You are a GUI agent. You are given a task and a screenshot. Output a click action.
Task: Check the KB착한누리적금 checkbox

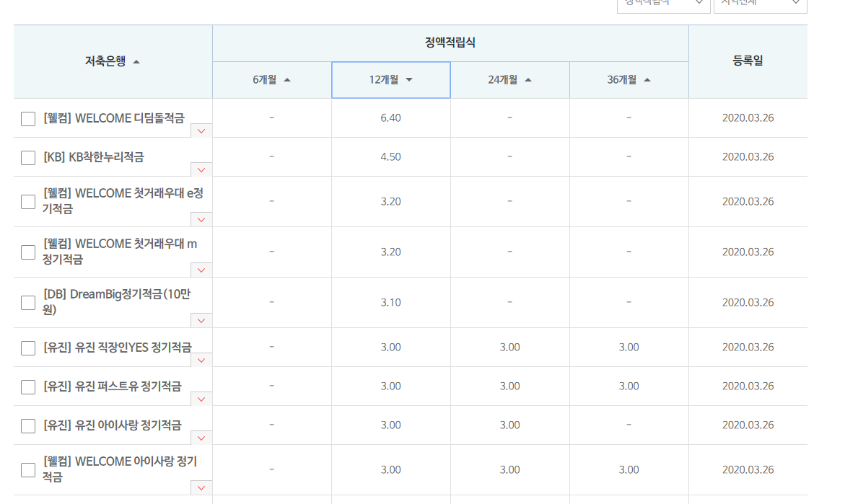tap(28, 157)
